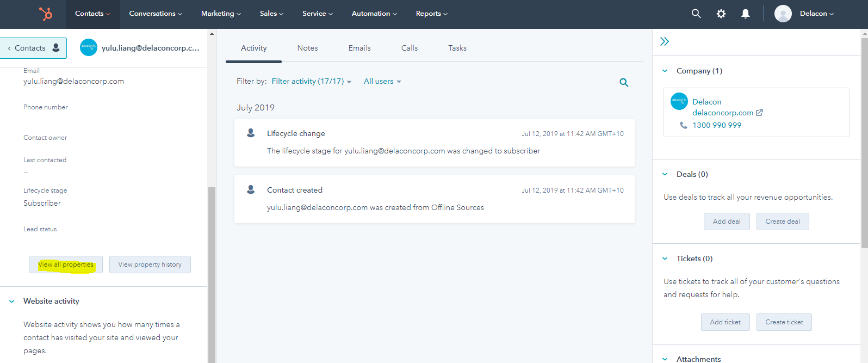Click the Add deal button
Image resolution: width=868 pixels, height=363 pixels.
(727, 222)
